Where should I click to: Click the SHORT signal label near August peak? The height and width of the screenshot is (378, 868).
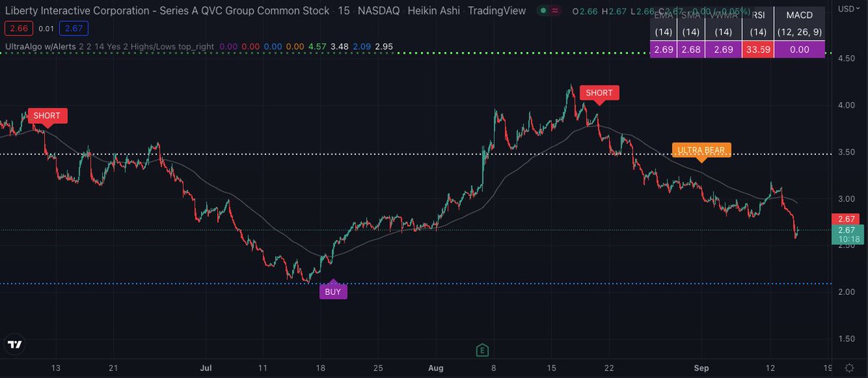[599, 93]
